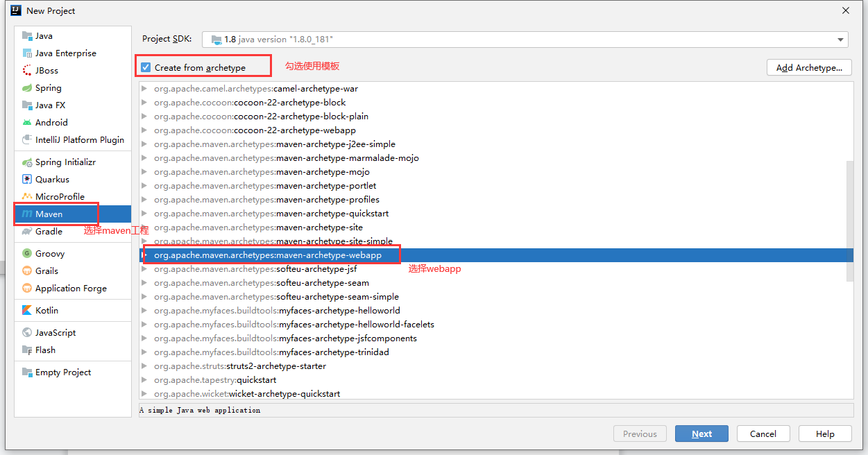Image resolution: width=868 pixels, height=455 pixels.
Task: Select maven-archetype-webapp in the list
Action: click(x=496, y=255)
